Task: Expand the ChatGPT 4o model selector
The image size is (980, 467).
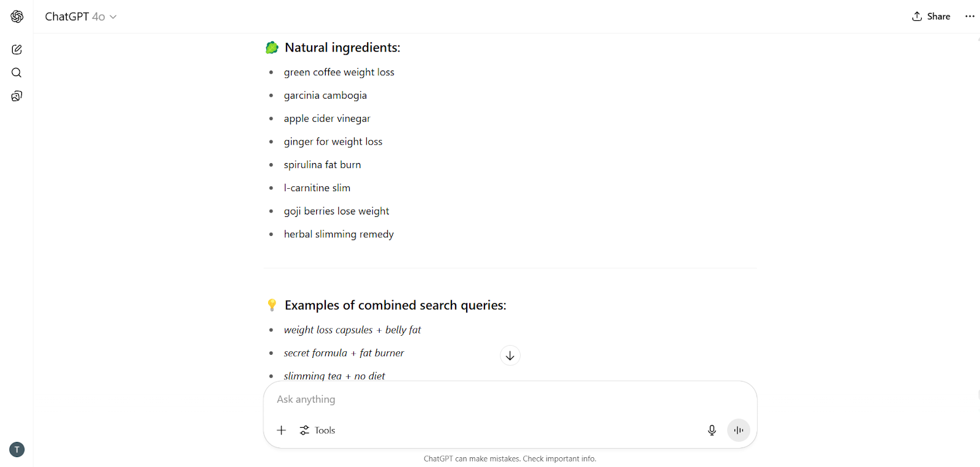Action: [80, 17]
